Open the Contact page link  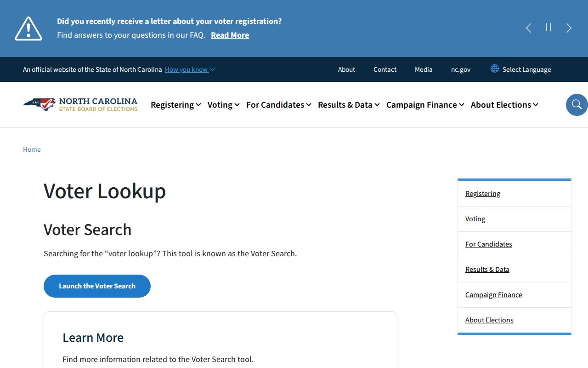(385, 69)
